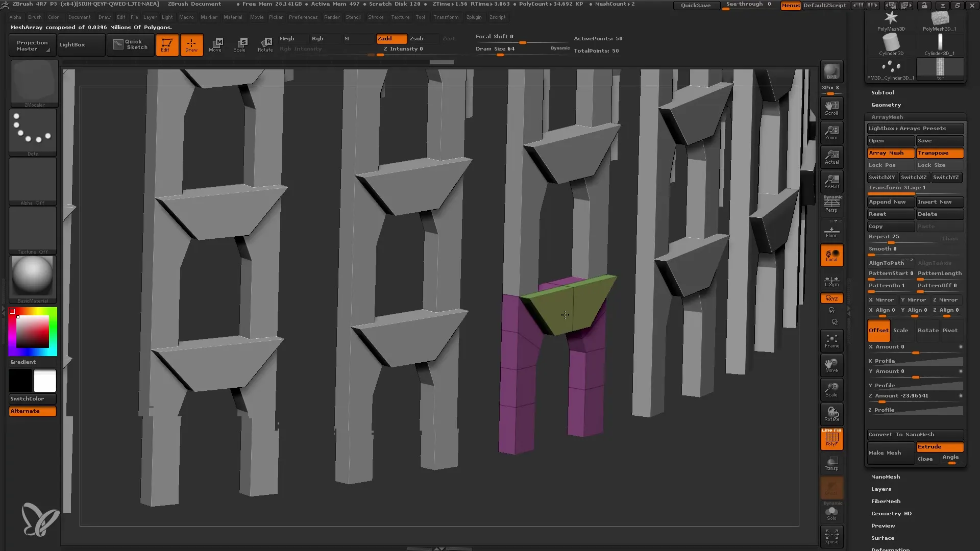Click the Append New button
This screenshot has width=980, height=551.
coord(891,202)
